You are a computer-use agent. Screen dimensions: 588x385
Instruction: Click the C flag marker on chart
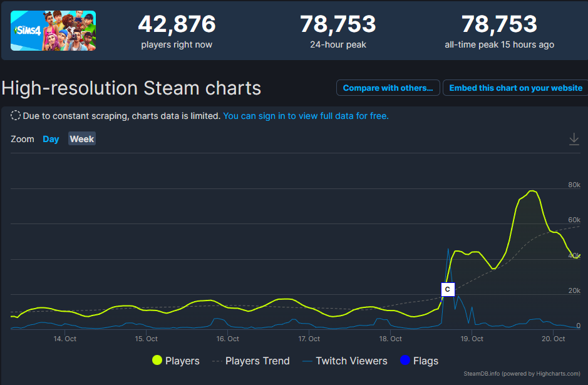[447, 289]
